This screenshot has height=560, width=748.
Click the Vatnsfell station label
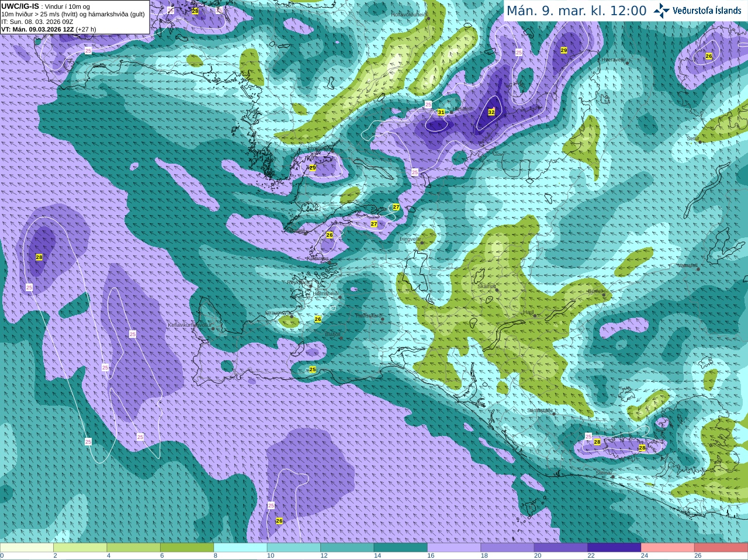click(687, 265)
